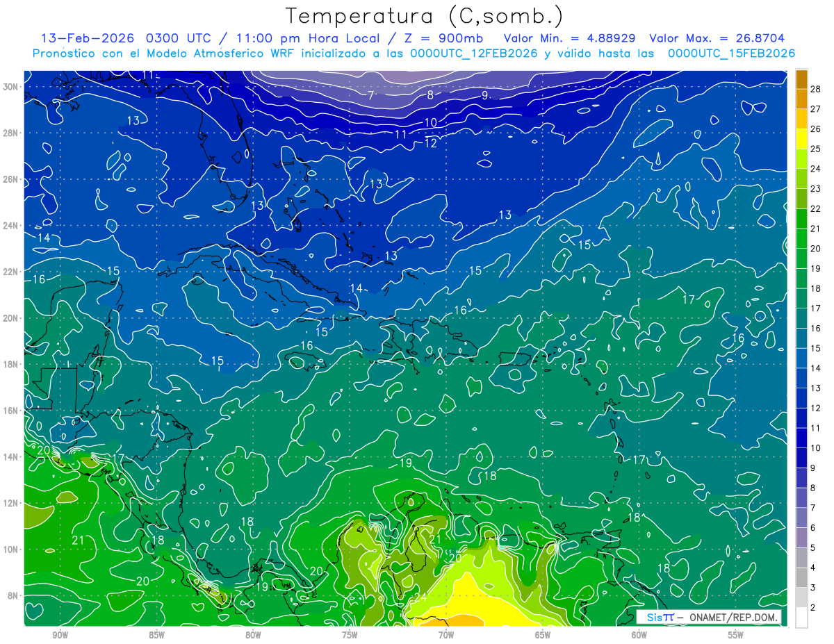Click the orange-brown legend segment above 28
Image resolution: width=834 pixels, height=644 pixels.
802,79
